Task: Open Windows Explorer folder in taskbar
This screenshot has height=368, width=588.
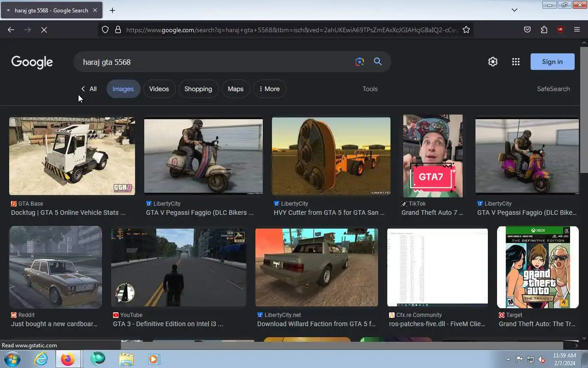Action: point(126,359)
